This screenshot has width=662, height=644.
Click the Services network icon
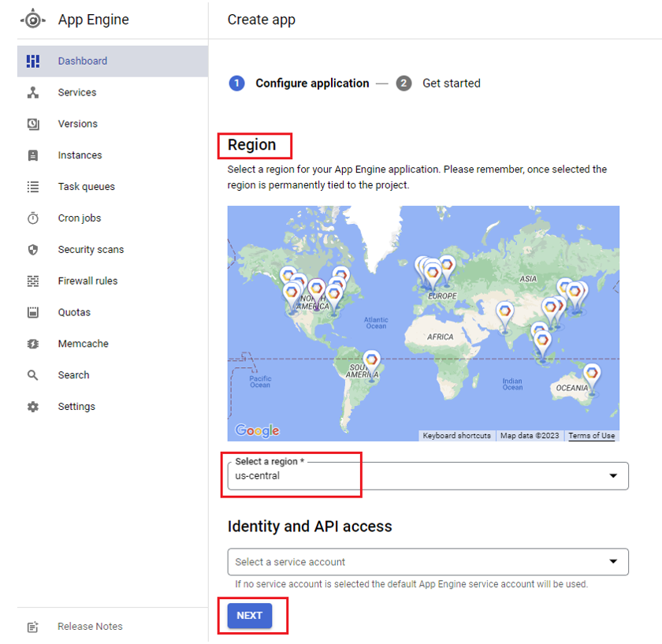click(33, 92)
